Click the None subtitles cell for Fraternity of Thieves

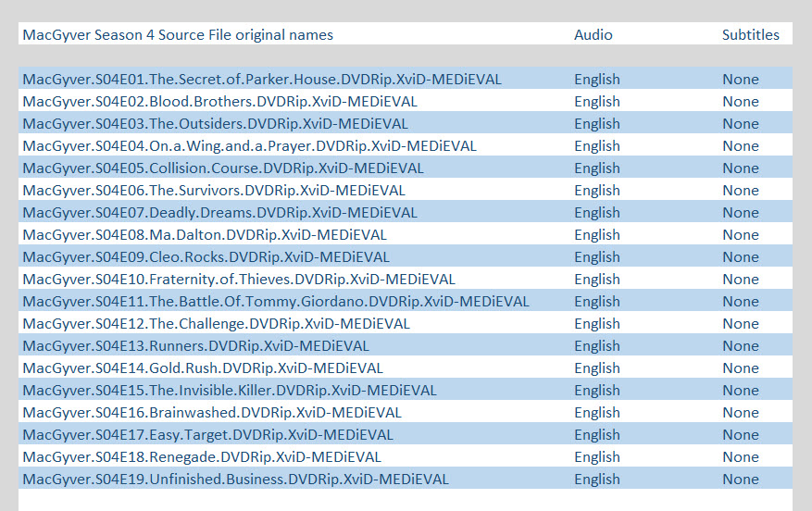pos(741,280)
